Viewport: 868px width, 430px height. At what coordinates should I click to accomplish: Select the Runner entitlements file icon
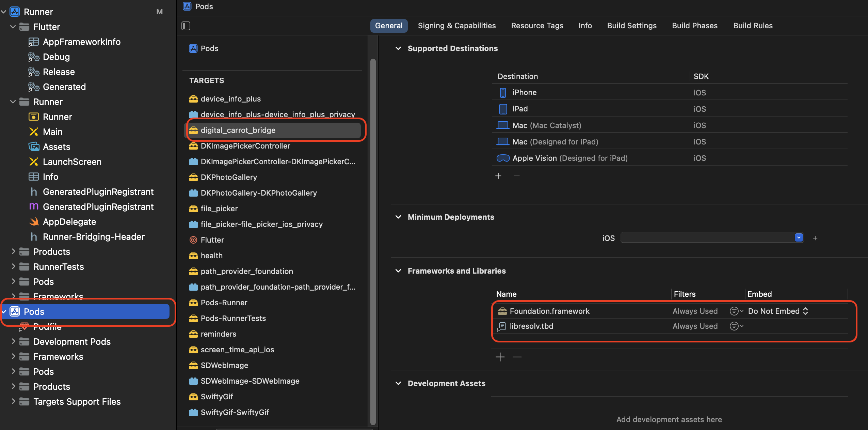pyautogui.click(x=34, y=117)
